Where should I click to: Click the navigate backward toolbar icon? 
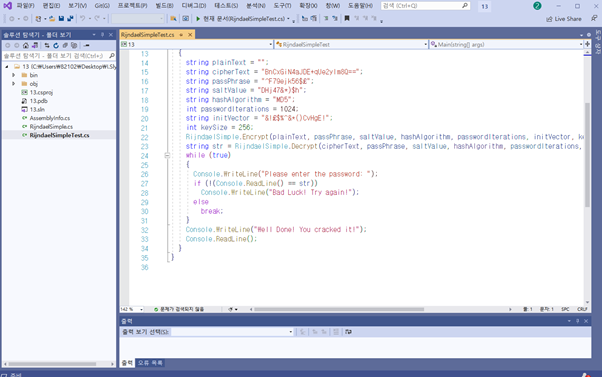tap(12, 18)
